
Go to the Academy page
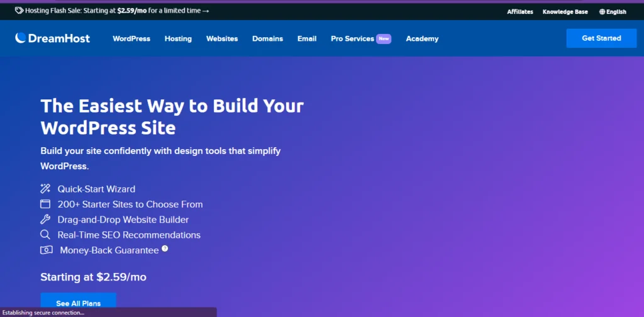tap(422, 38)
